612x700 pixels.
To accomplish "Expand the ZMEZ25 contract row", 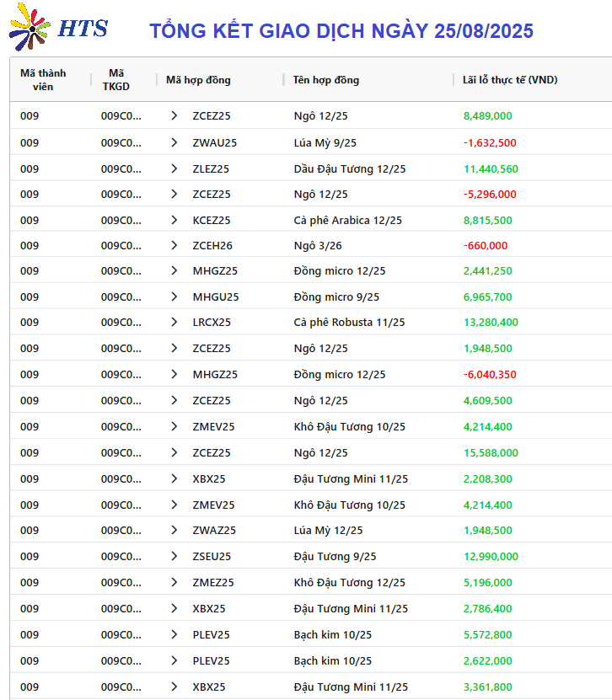I will click(x=174, y=583).
